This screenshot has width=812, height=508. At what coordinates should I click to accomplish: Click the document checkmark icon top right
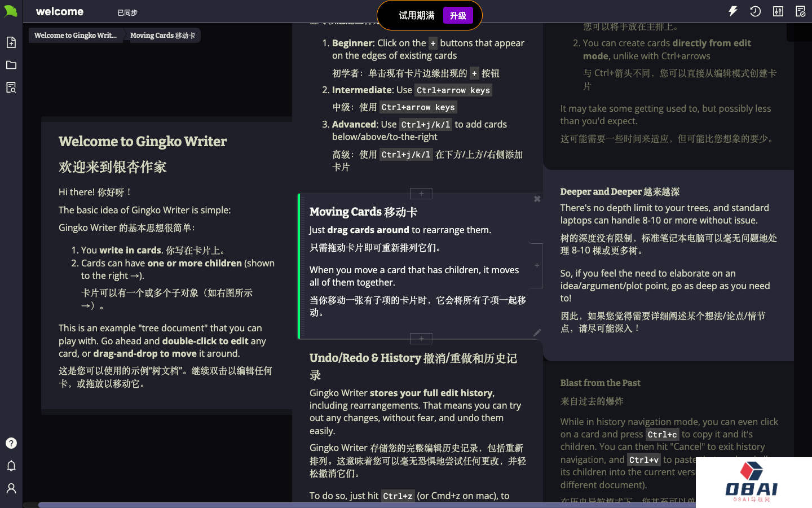(800, 11)
